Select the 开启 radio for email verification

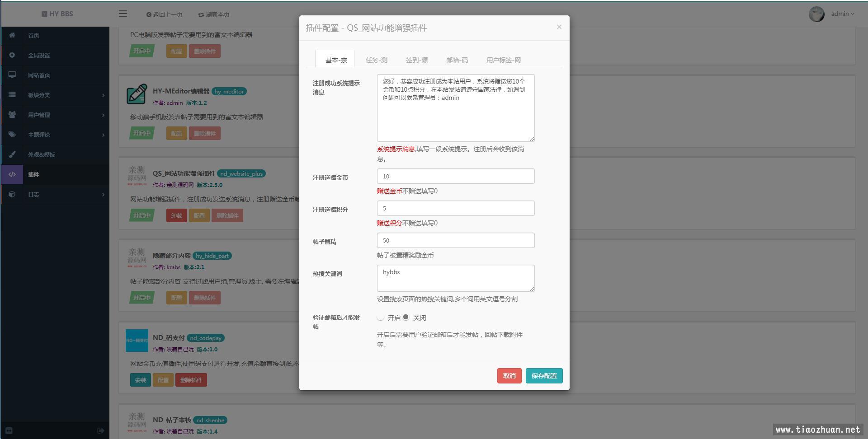coord(381,318)
